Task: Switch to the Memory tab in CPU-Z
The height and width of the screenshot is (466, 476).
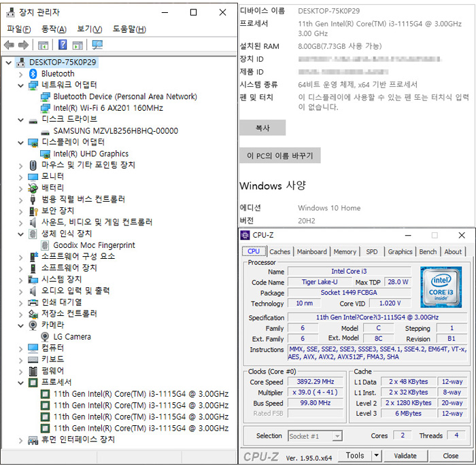Action: [345, 251]
